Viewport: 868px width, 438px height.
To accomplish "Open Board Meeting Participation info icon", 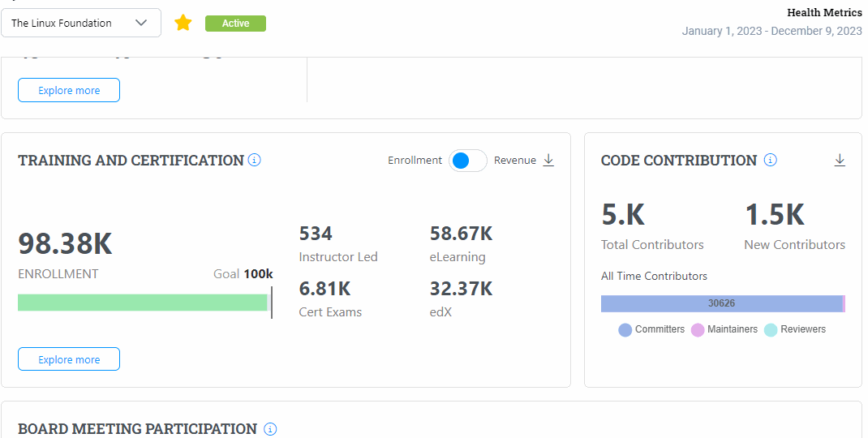I will point(270,429).
